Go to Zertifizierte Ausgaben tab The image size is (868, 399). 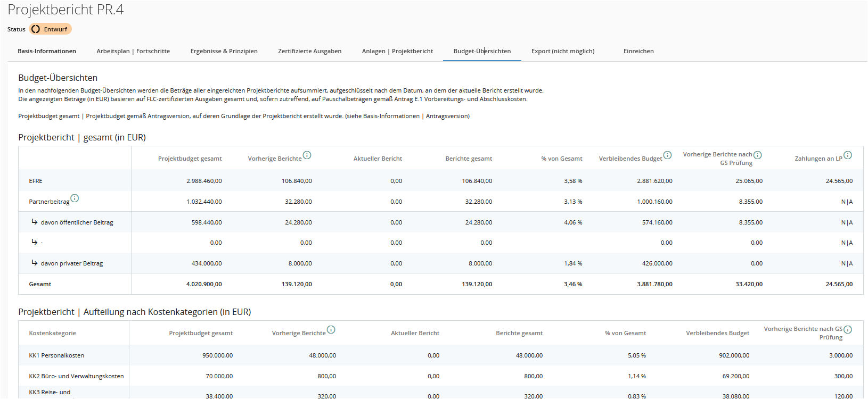pyautogui.click(x=309, y=52)
